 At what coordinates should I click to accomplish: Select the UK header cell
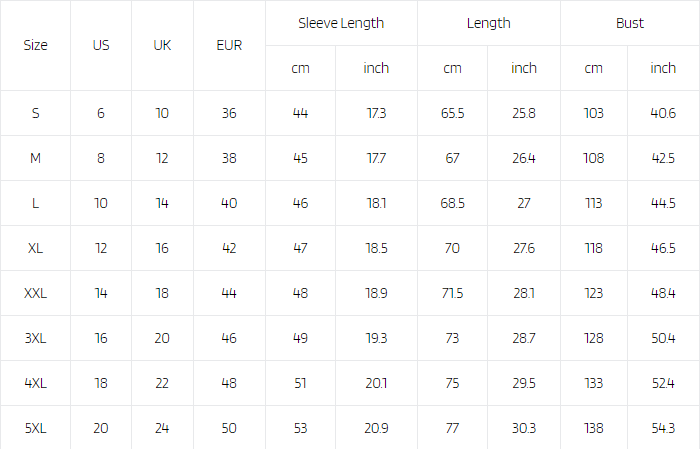pyautogui.click(x=162, y=46)
